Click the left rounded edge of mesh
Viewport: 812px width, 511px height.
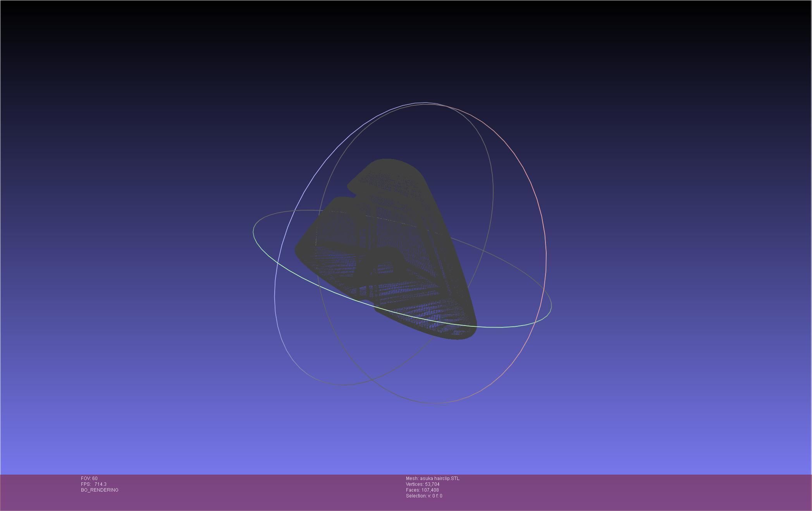pyautogui.click(x=299, y=250)
